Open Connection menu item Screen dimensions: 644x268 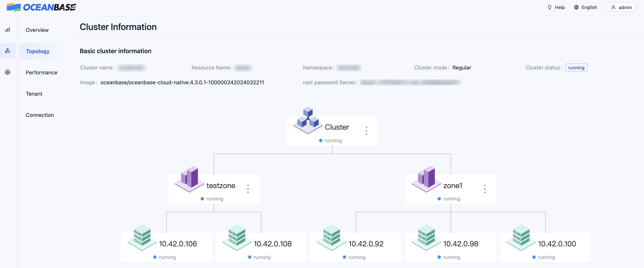[x=40, y=115]
